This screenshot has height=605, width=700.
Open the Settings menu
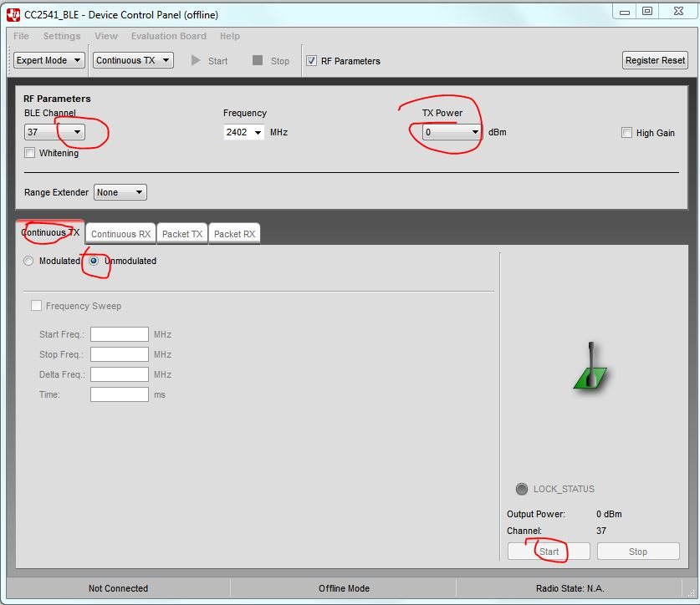point(62,36)
